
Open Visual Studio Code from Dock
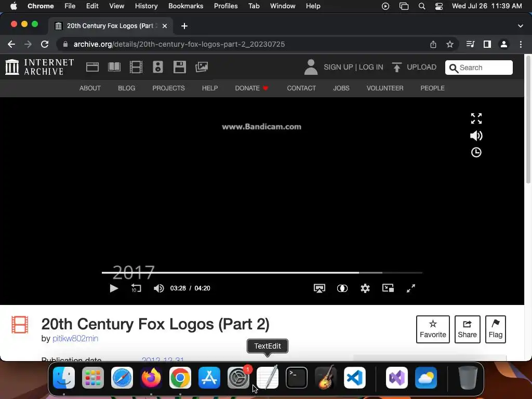(x=354, y=378)
